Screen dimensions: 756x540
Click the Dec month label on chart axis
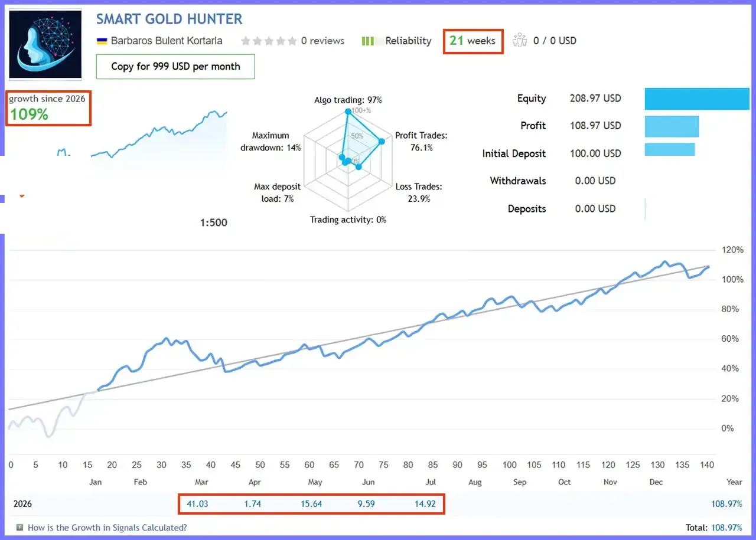[656, 482]
